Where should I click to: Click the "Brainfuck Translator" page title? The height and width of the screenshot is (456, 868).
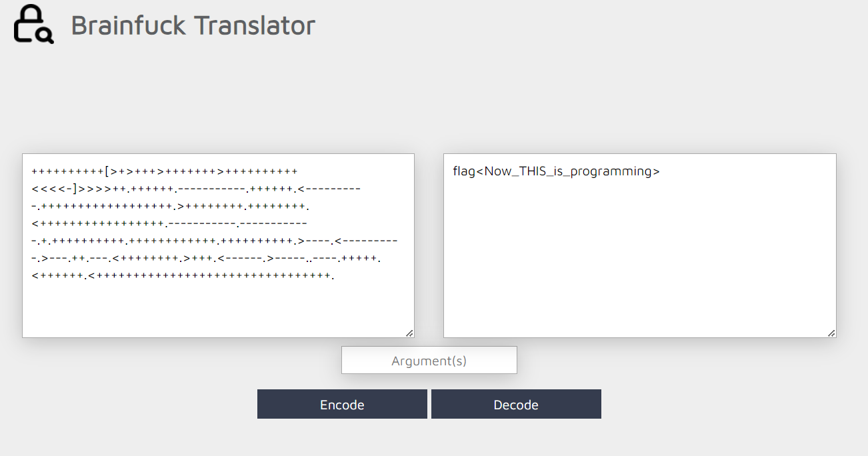[193, 25]
